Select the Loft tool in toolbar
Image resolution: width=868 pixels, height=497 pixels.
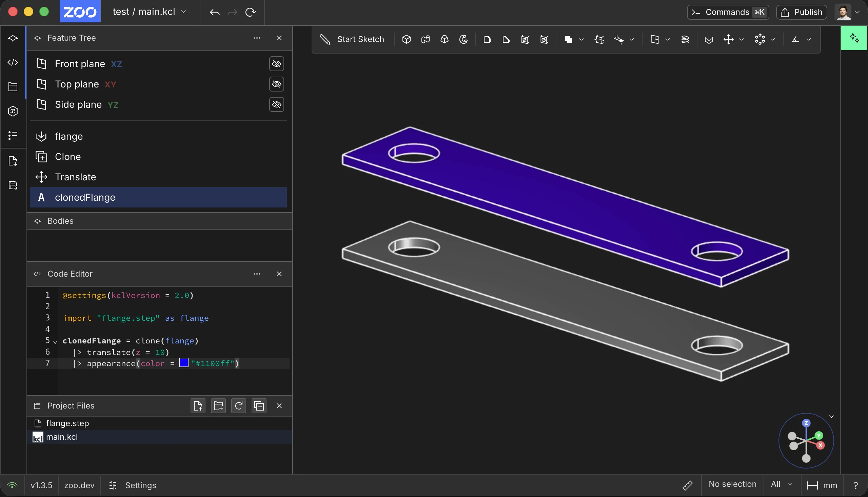click(x=445, y=39)
